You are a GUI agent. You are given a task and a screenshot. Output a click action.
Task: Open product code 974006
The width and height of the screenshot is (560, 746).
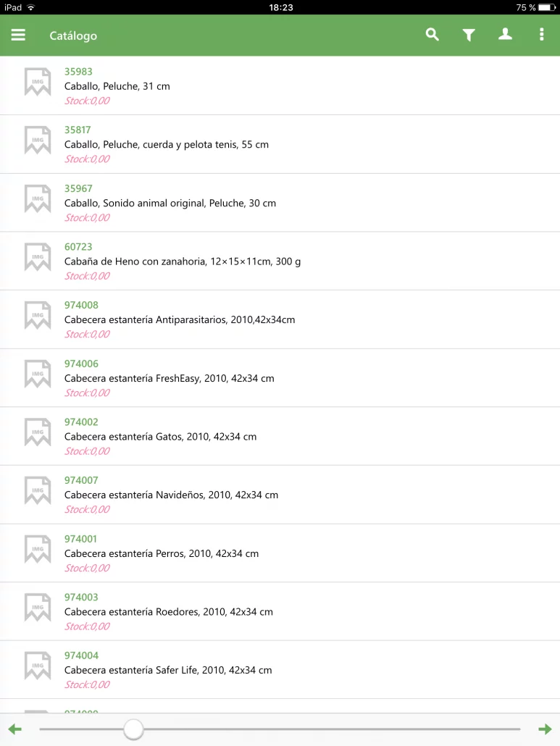[x=81, y=364]
